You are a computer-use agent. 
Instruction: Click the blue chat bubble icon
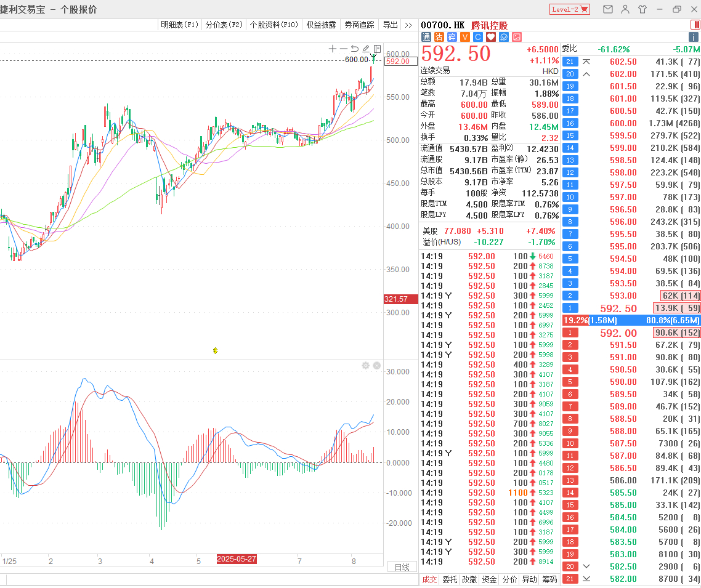504,37
